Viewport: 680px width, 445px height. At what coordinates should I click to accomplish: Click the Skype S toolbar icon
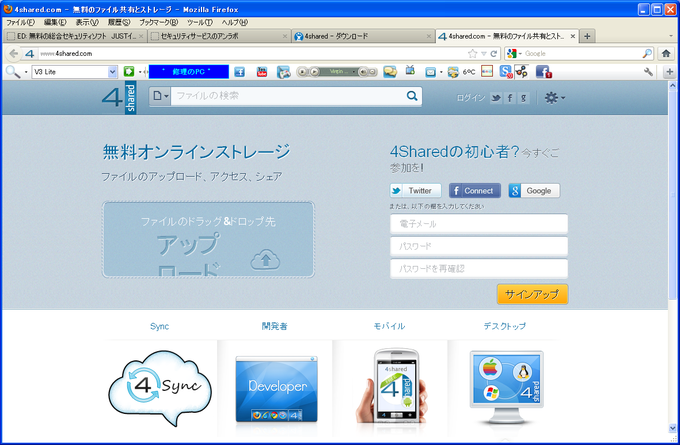coord(506,72)
